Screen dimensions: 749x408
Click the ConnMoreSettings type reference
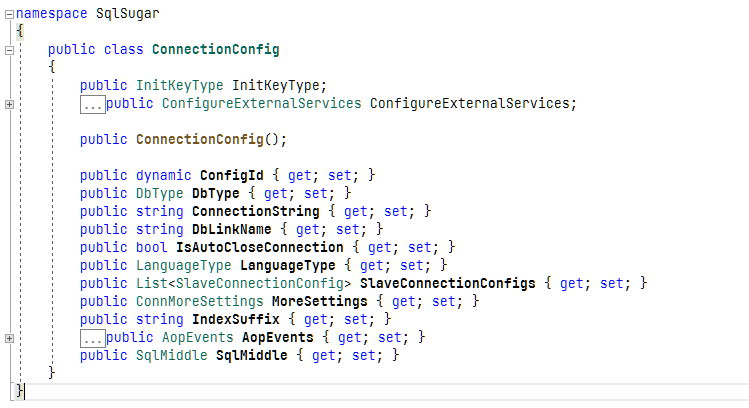click(199, 301)
